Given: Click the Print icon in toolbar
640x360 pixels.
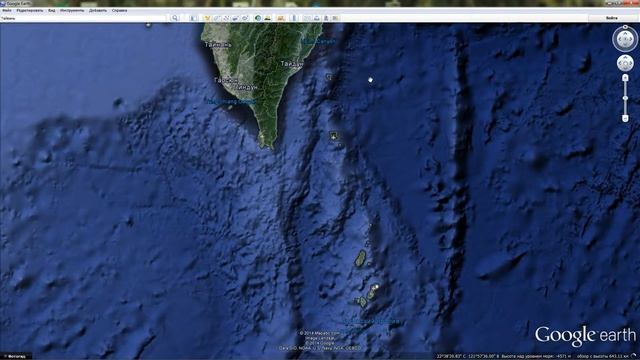Looking at the screenshot, I should click(x=317, y=18).
